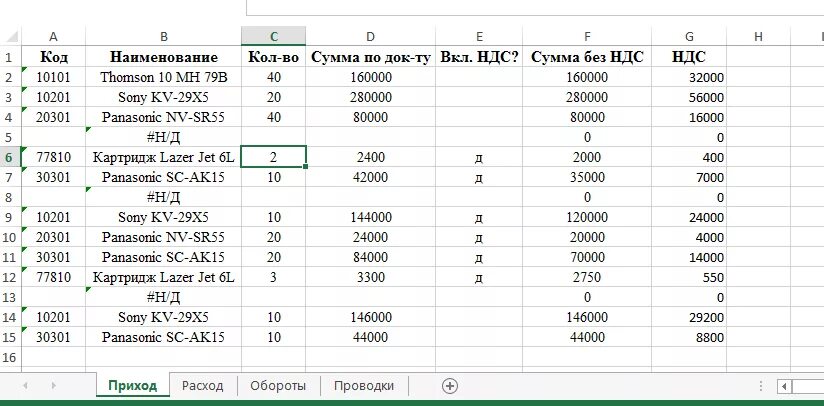The height and width of the screenshot is (406, 824).
Task: Select column G header
Action: coord(689,36)
